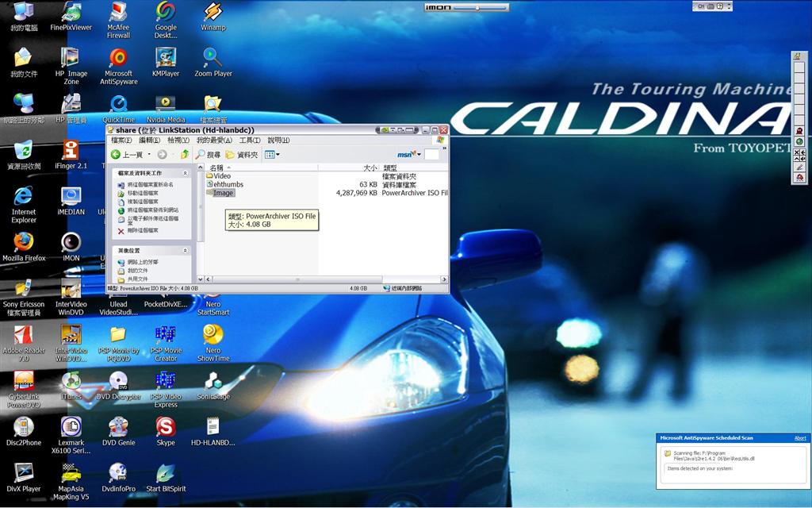The image size is (812, 508).
Task: Go up one folder level
Action: tap(185, 155)
